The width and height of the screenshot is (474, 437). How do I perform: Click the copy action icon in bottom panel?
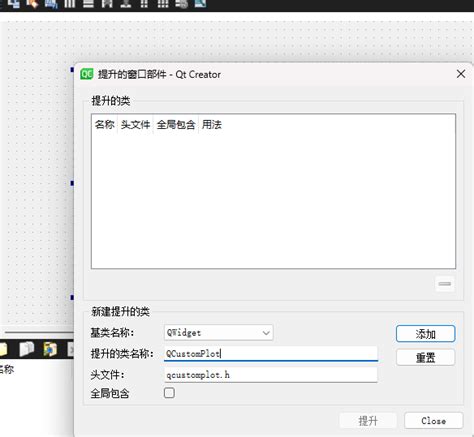pos(27,349)
